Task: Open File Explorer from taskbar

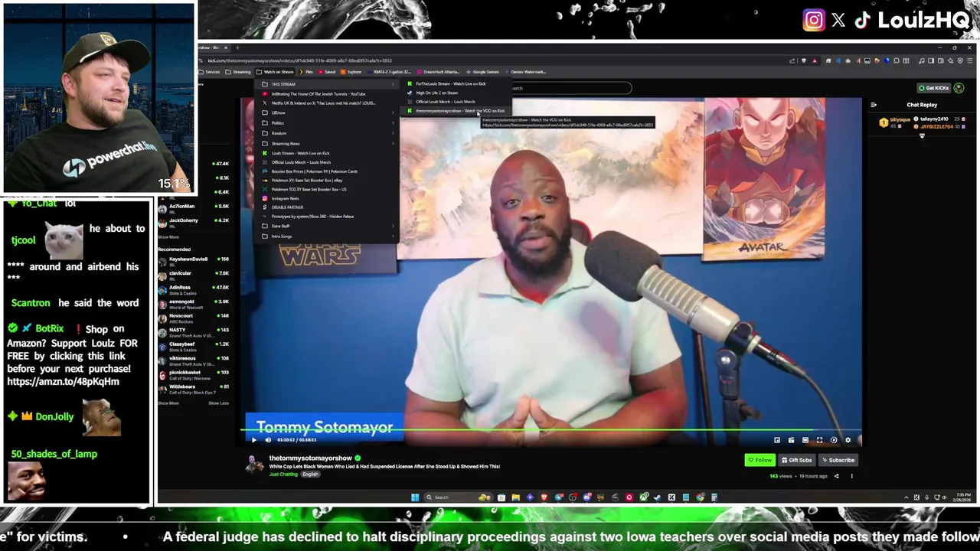Action: [515, 497]
